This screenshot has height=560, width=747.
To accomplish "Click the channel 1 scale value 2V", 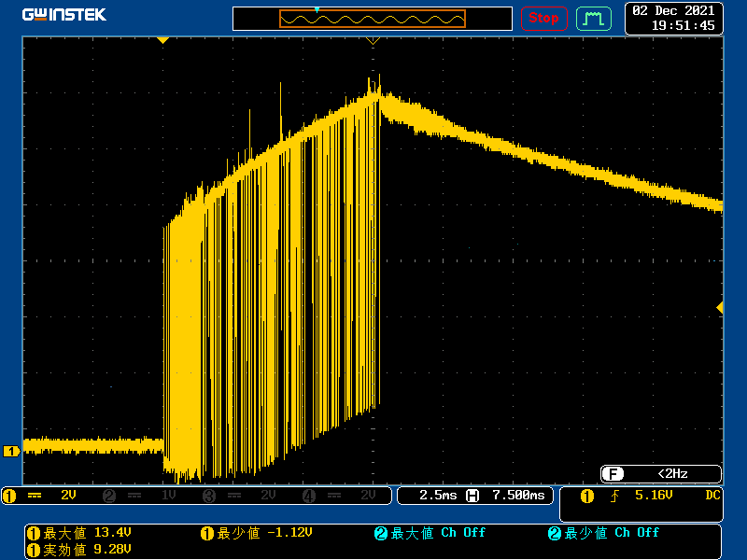I will point(68,496).
